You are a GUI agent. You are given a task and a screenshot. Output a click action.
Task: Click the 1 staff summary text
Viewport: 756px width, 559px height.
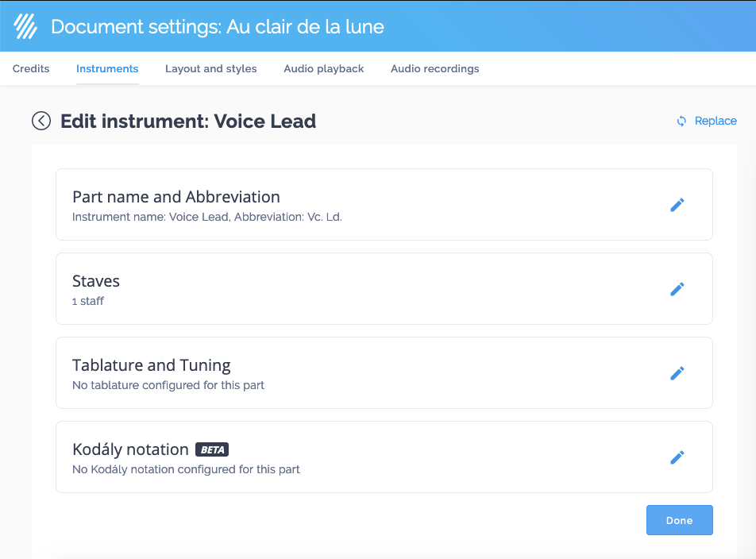[x=88, y=301]
